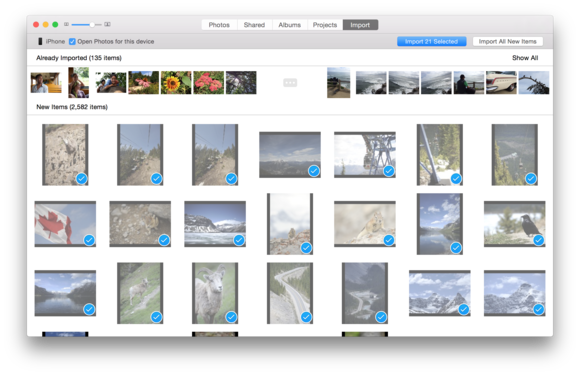The height and width of the screenshot is (375, 580).
Task: Select the Import tab
Action: (x=360, y=25)
